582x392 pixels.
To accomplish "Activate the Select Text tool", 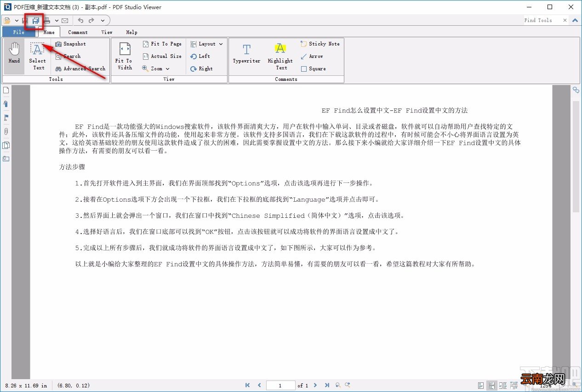I will (x=38, y=57).
